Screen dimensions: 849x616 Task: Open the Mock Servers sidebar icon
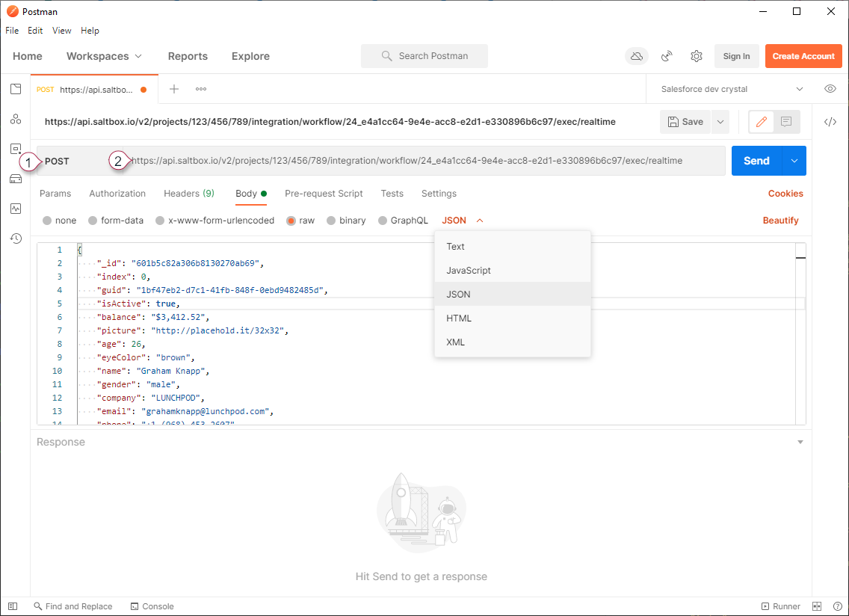click(16, 179)
